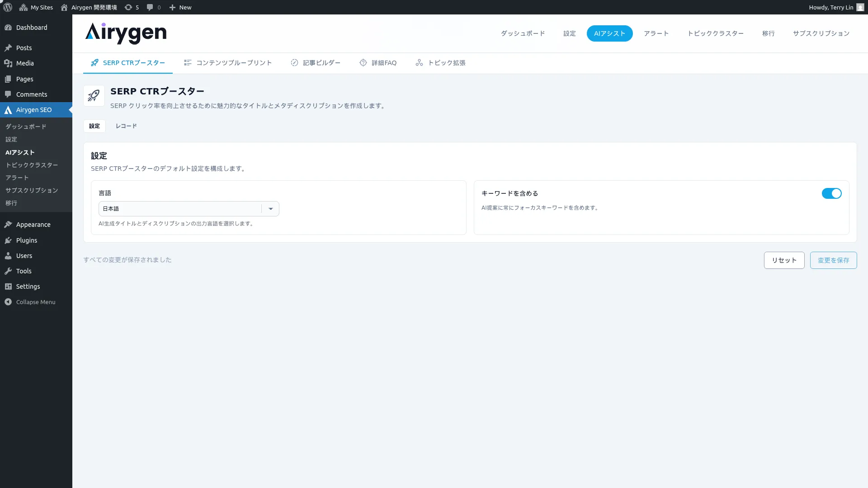Open comments bubble in admin bar
This screenshot has width=868, height=488.
154,7
